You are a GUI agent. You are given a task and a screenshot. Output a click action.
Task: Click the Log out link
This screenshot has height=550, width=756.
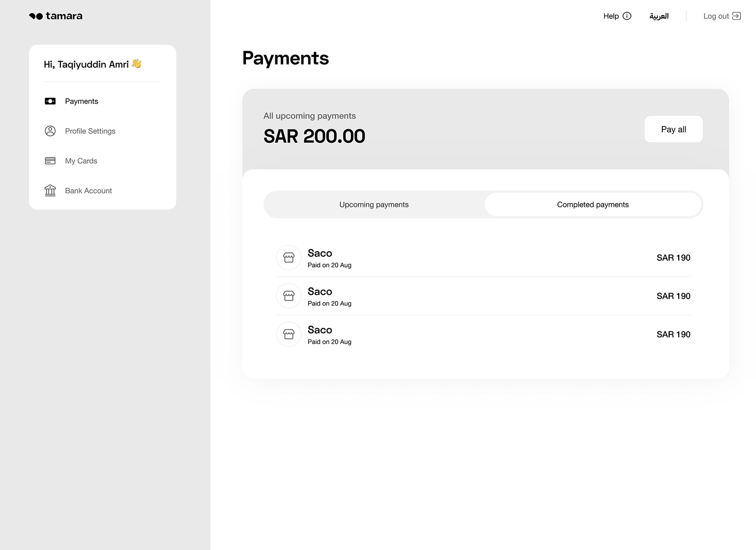[722, 16]
